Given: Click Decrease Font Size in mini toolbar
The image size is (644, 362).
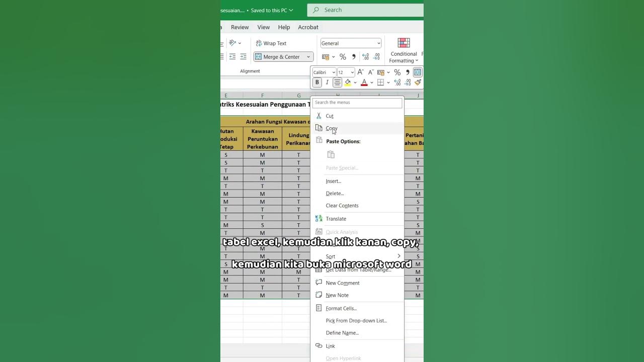Looking at the screenshot, I should (x=371, y=72).
